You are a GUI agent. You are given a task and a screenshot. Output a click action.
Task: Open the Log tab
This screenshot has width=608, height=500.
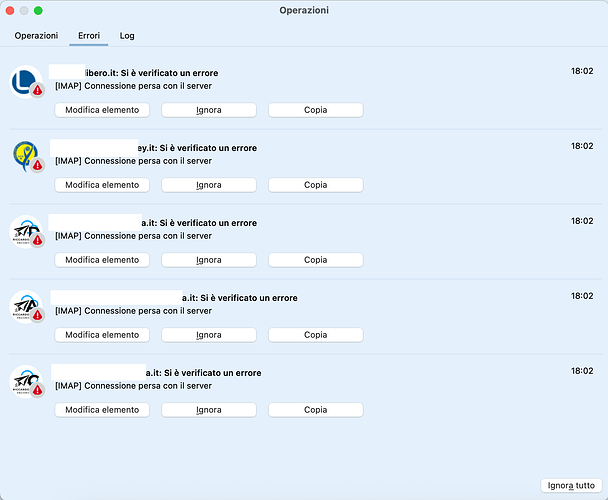click(x=127, y=36)
